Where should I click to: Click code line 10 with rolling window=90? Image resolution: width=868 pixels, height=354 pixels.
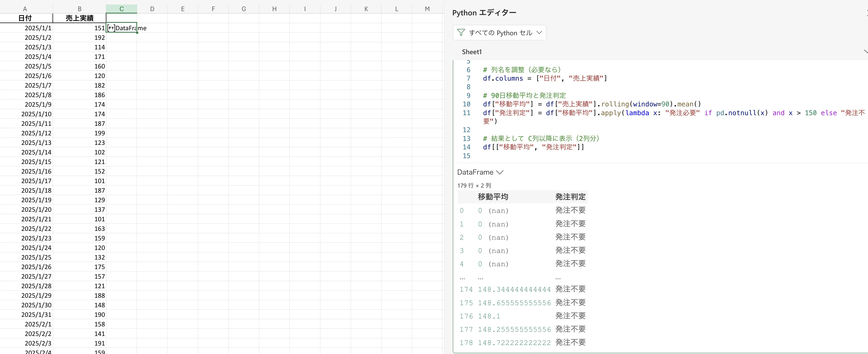pos(592,104)
